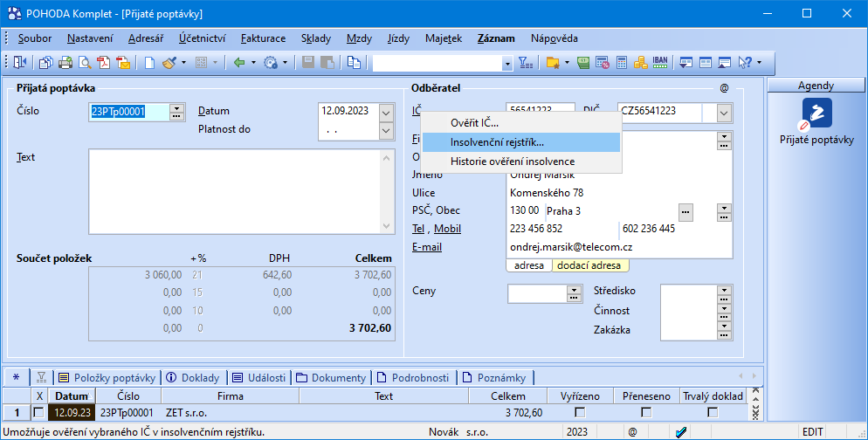
Task: Check the Vyřízeno box for ZET s.r.o.
Action: (580, 412)
